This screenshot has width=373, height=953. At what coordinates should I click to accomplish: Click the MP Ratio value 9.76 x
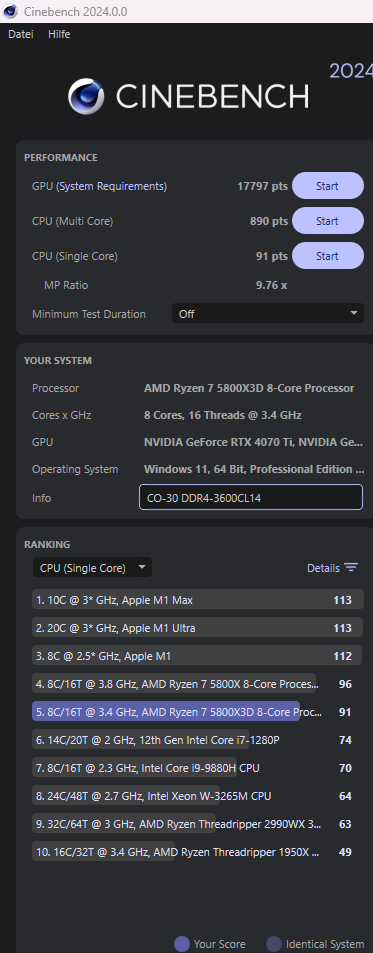click(x=272, y=284)
